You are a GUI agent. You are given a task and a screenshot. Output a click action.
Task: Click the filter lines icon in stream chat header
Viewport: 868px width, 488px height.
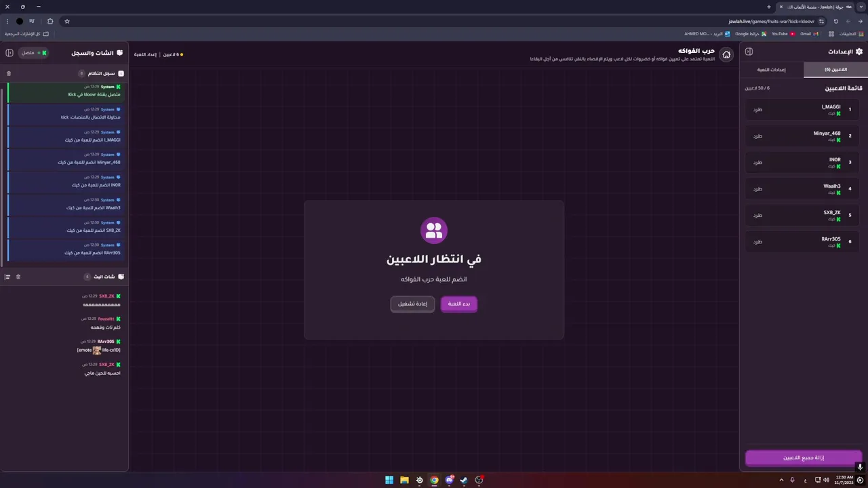click(x=7, y=277)
